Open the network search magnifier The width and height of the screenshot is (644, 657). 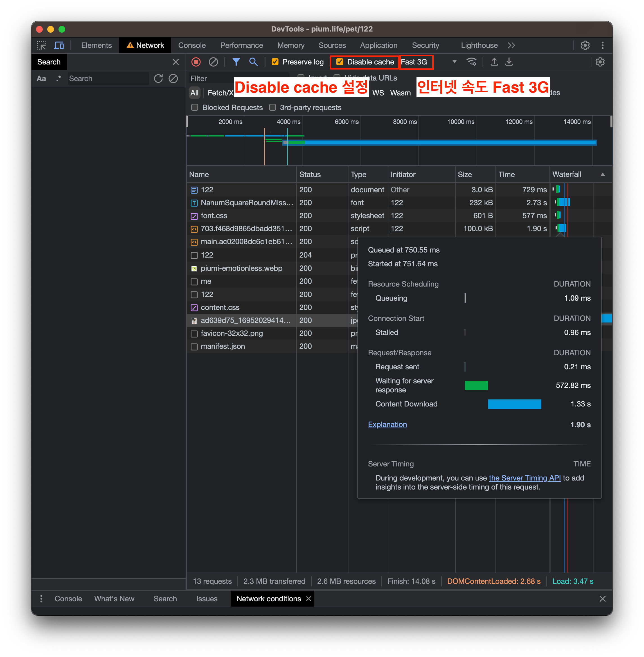tap(253, 62)
